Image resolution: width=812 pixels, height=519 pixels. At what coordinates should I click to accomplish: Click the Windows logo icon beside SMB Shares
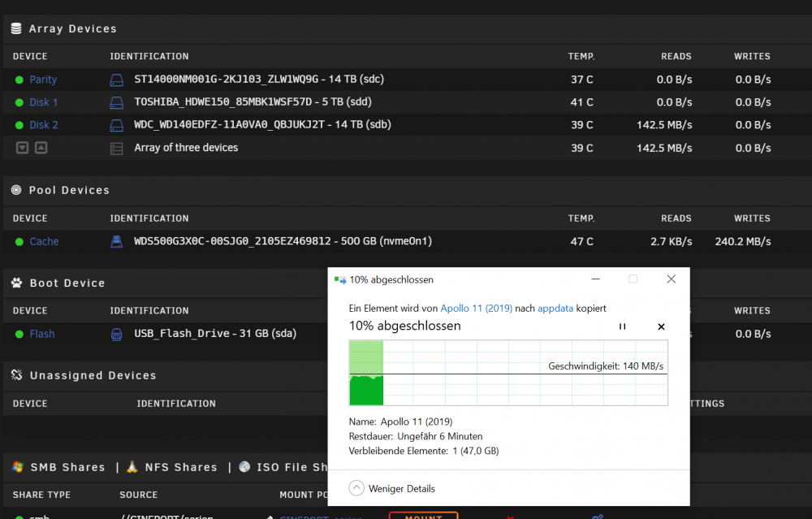pyautogui.click(x=18, y=467)
